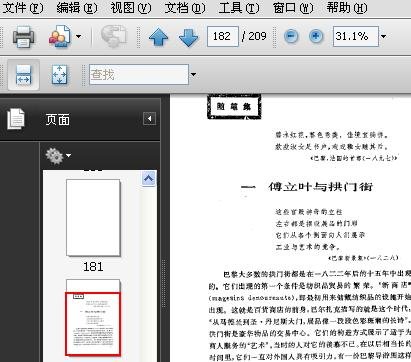The width and height of the screenshot is (411, 362).
Task: Select the highlighted page 182 thumbnail
Action: (x=93, y=324)
